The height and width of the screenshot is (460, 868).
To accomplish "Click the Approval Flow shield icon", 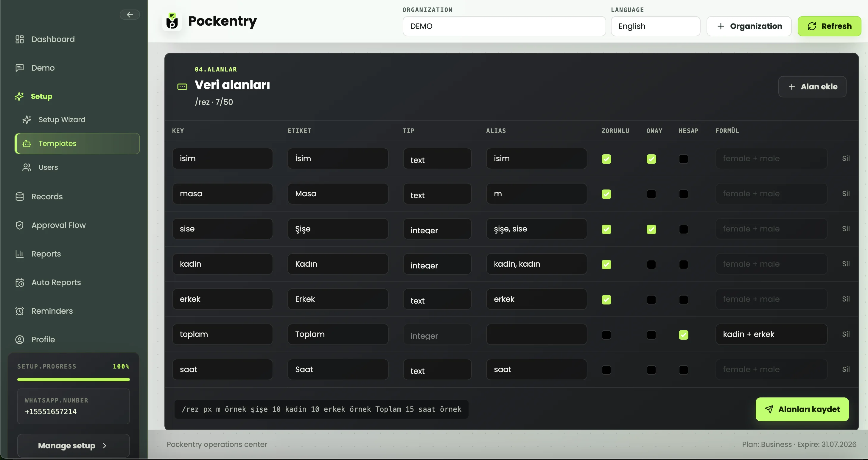I will click(x=20, y=225).
